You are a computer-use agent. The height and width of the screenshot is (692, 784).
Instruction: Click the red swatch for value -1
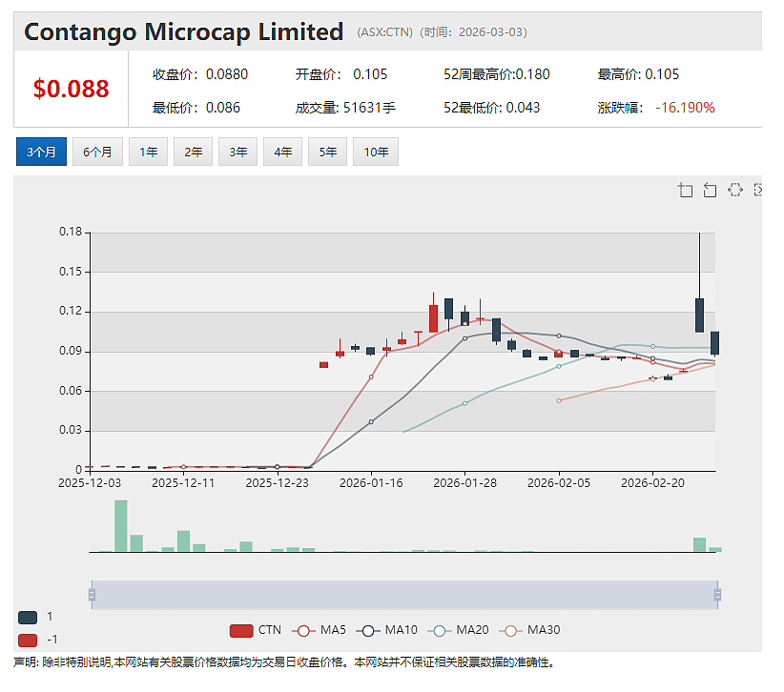coord(28,640)
